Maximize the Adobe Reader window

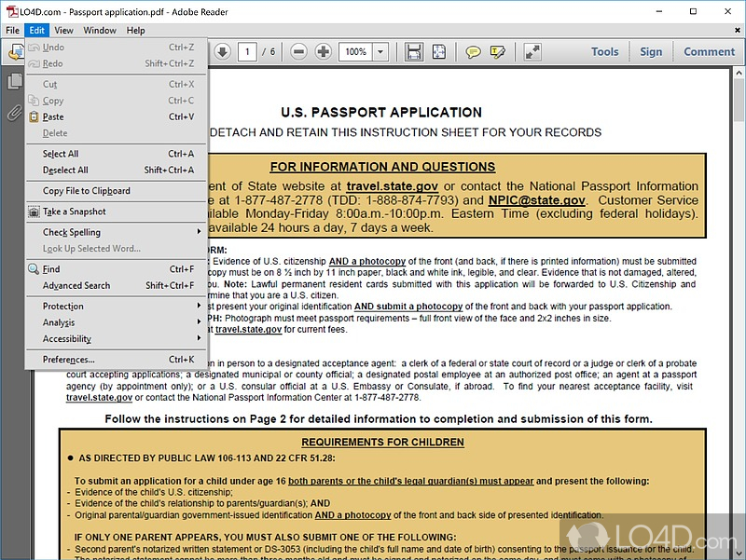coord(693,11)
